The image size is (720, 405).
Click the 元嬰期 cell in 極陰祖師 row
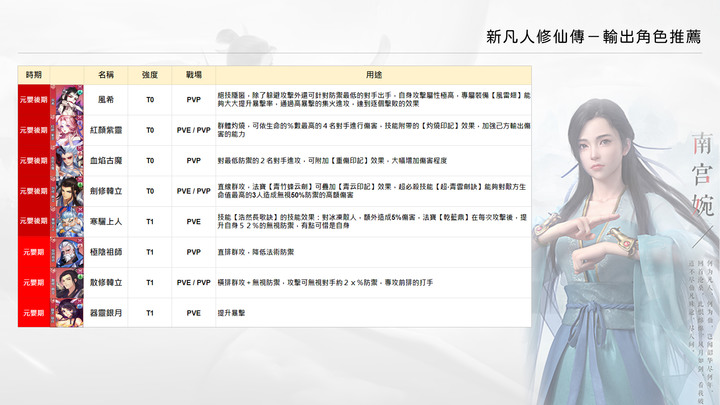(x=34, y=252)
